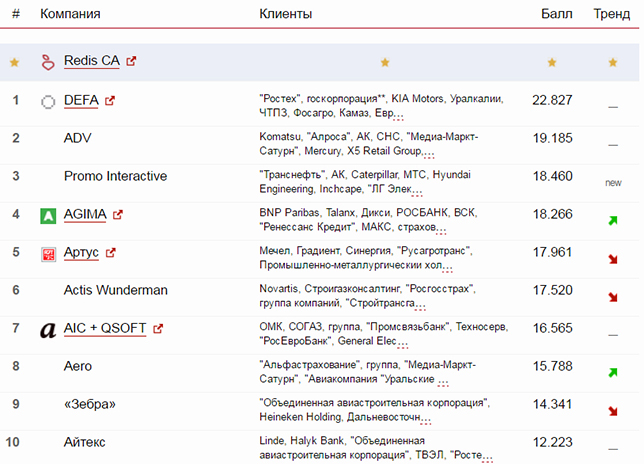
Task: Select the «Зебра» company name
Action: (90, 404)
